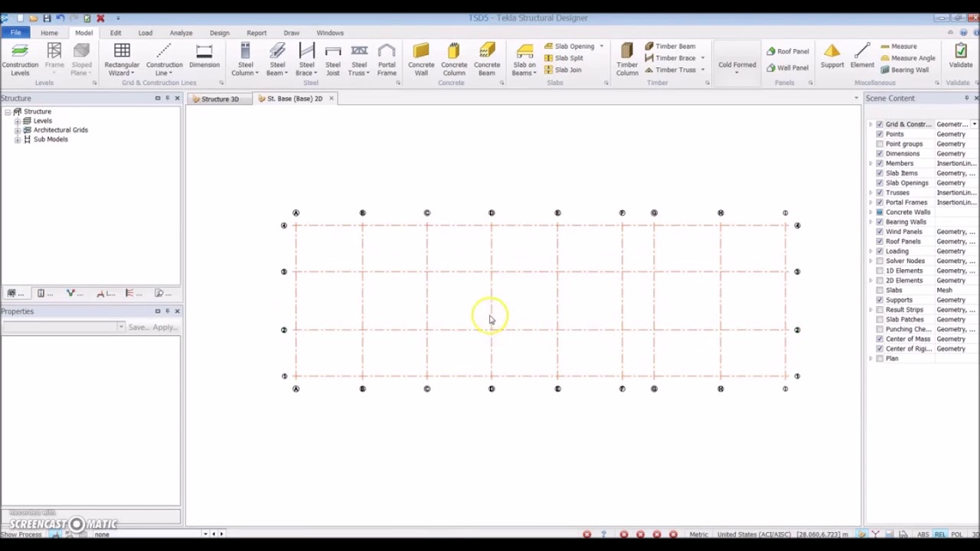Viewport: 980px width, 551px height.
Task: Choose the Concrete Beam tool
Action: point(487,60)
